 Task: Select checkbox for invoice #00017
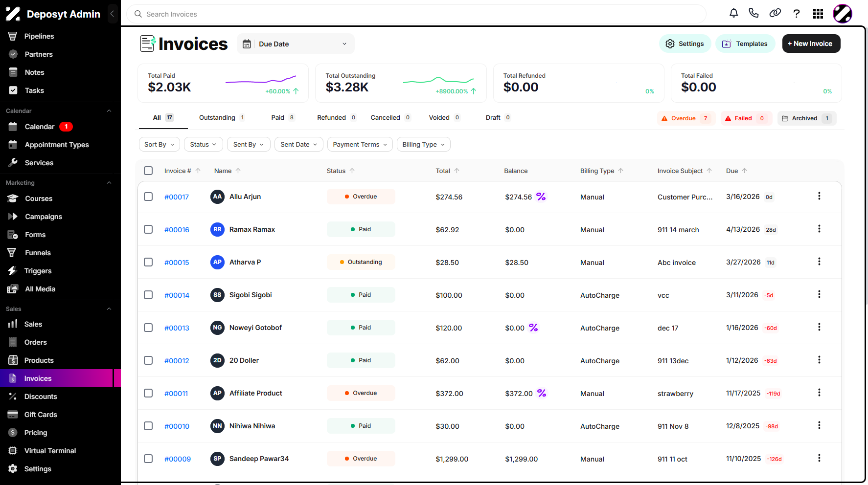tap(148, 197)
